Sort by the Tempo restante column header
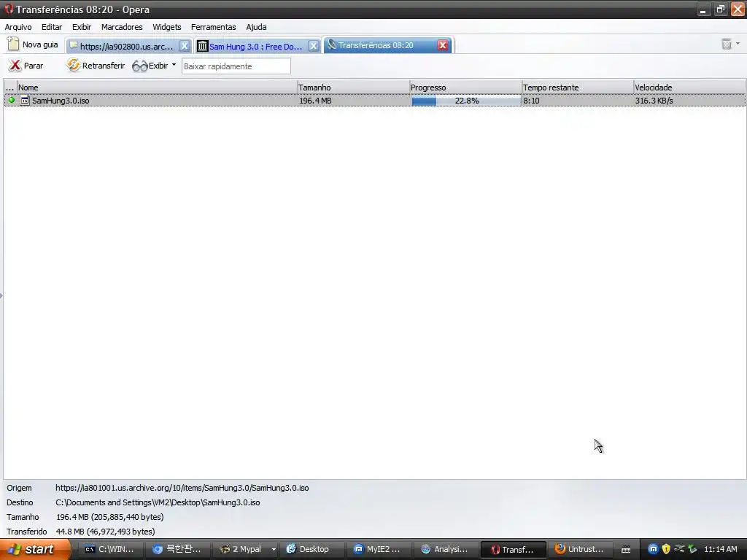This screenshot has width=747, height=560. (x=578, y=87)
